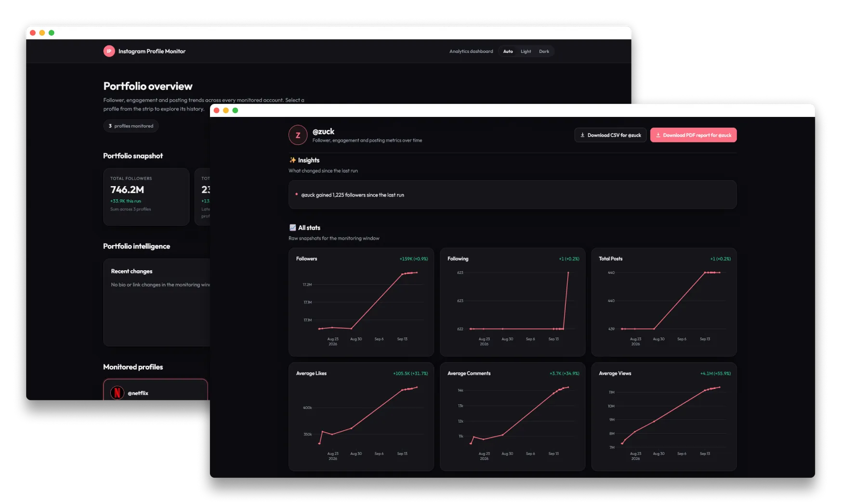Viewport: 867px width, 504px height.
Task: Click the Following chart card
Action: (512, 302)
